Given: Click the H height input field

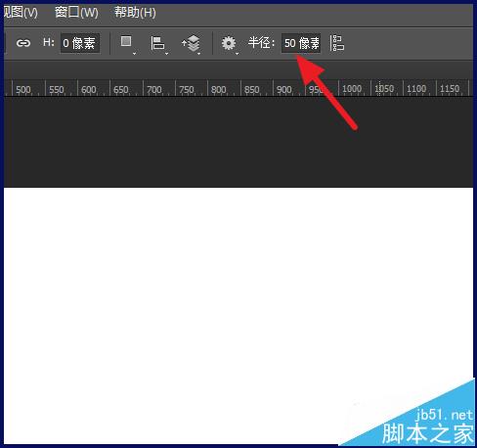Looking at the screenshot, I should (x=80, y=43).
